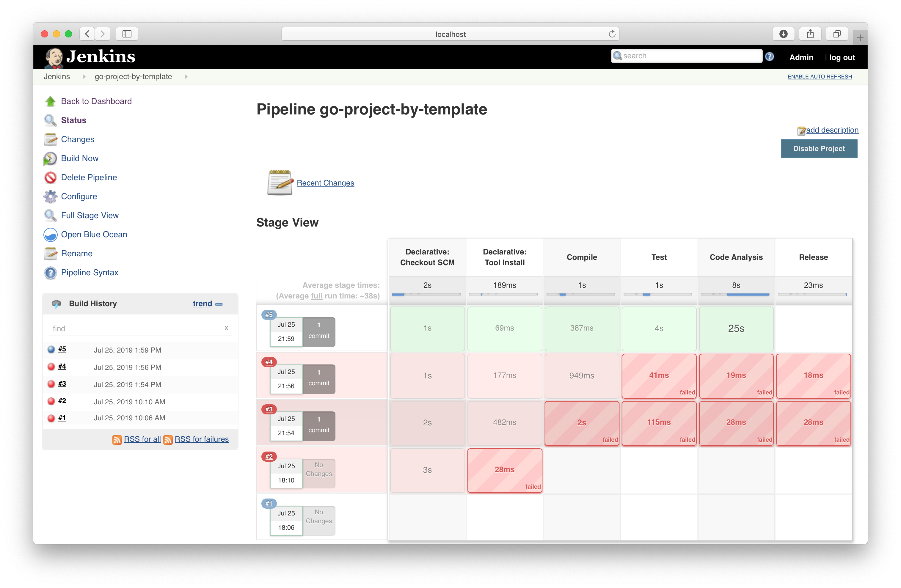Open Blue Ocean via its blue icon
The image size is (901, 588).
[50, 235]
